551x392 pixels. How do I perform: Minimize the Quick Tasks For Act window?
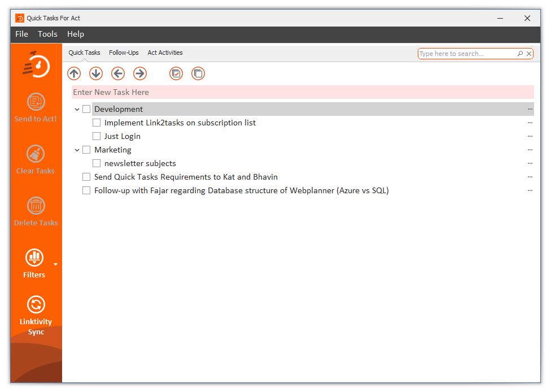(500, 18)
